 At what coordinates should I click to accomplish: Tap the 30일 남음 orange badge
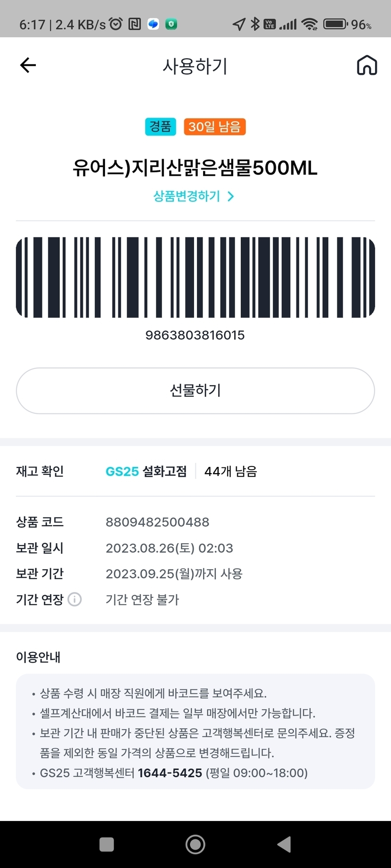(214, 127)
